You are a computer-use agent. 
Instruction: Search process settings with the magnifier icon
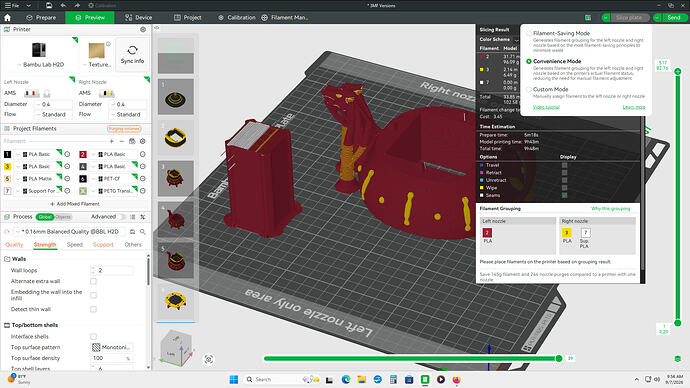[x=143, y=231]
